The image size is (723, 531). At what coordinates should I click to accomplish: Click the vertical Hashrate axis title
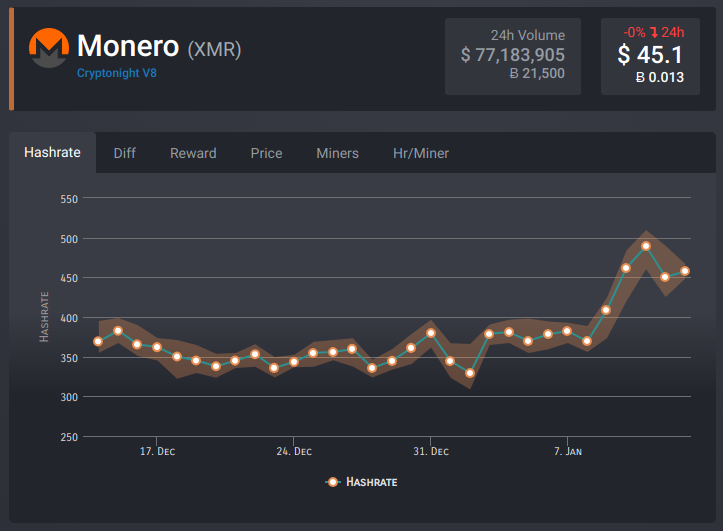pyautogui.click(x=44, y=317)
